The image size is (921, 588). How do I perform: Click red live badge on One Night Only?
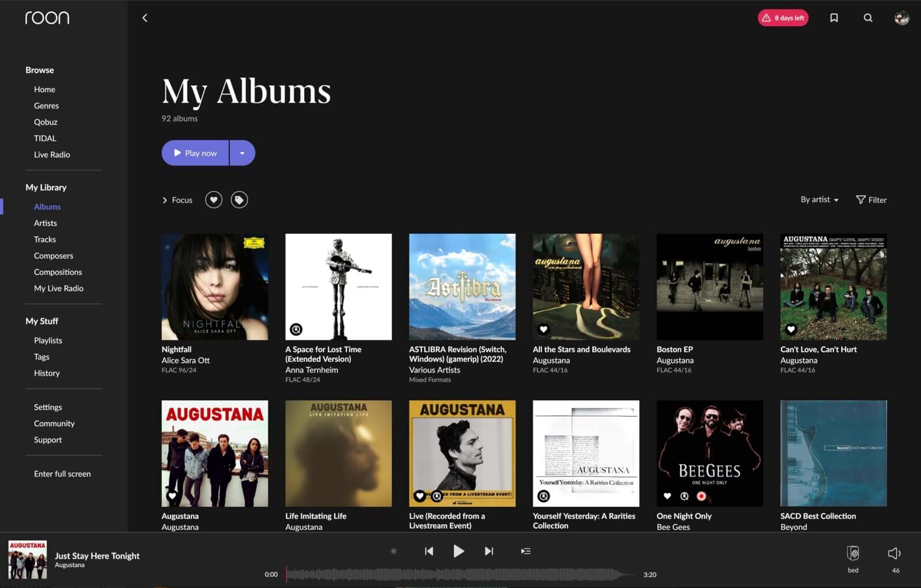pyautogui.click(x=701, y=496)
